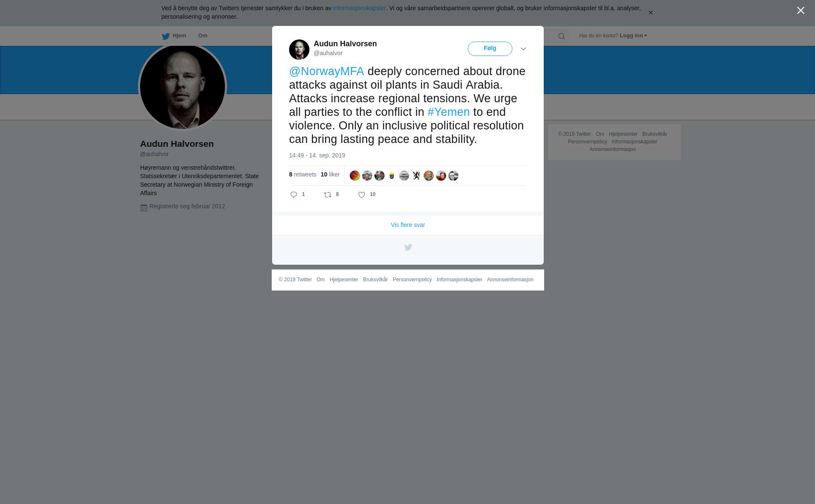Click Vis flere svar to load replies
815x504 pixels.
[x=408, y=225]
